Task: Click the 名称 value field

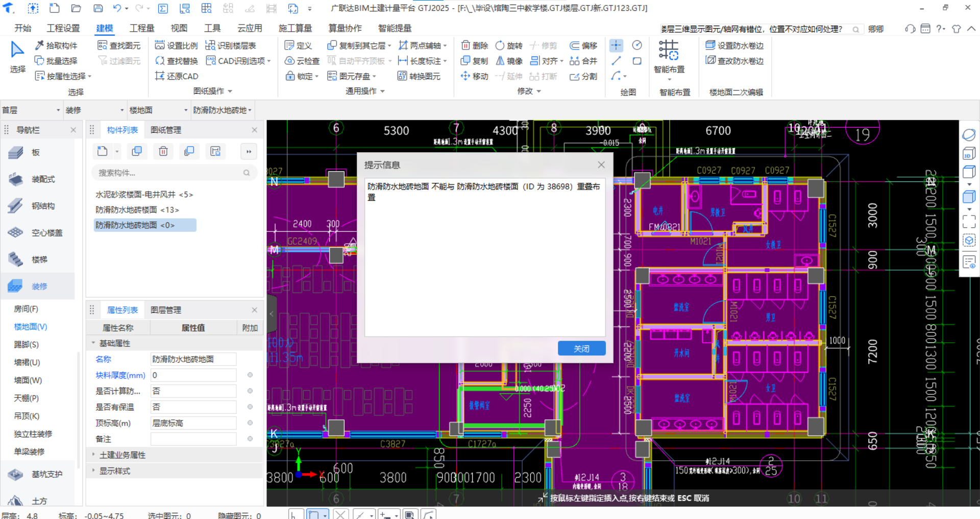Action: pos(193,359)
